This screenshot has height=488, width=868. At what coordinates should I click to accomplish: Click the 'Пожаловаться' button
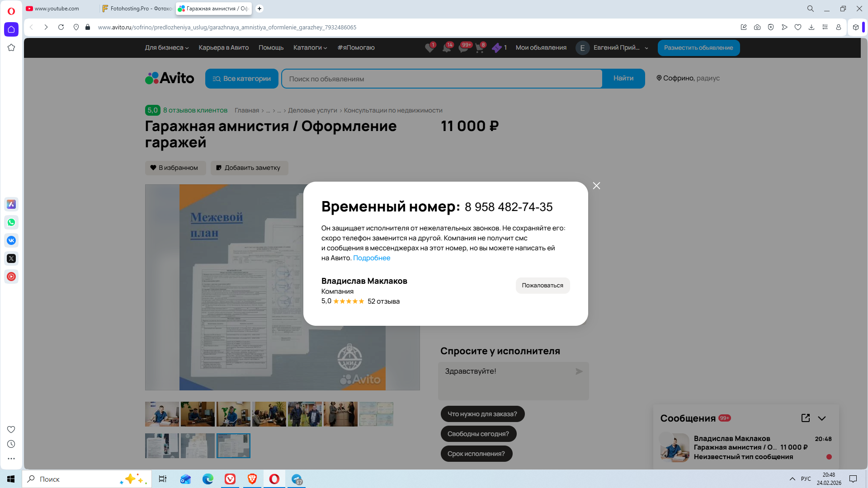coord(542,285)
